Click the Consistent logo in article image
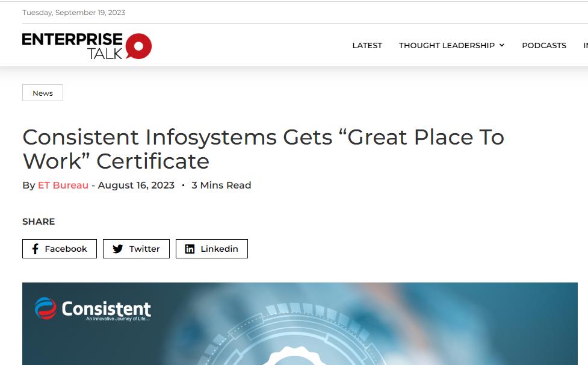Image resolution: width=588 pixels, height=365 pixels. tap(93, 309)
